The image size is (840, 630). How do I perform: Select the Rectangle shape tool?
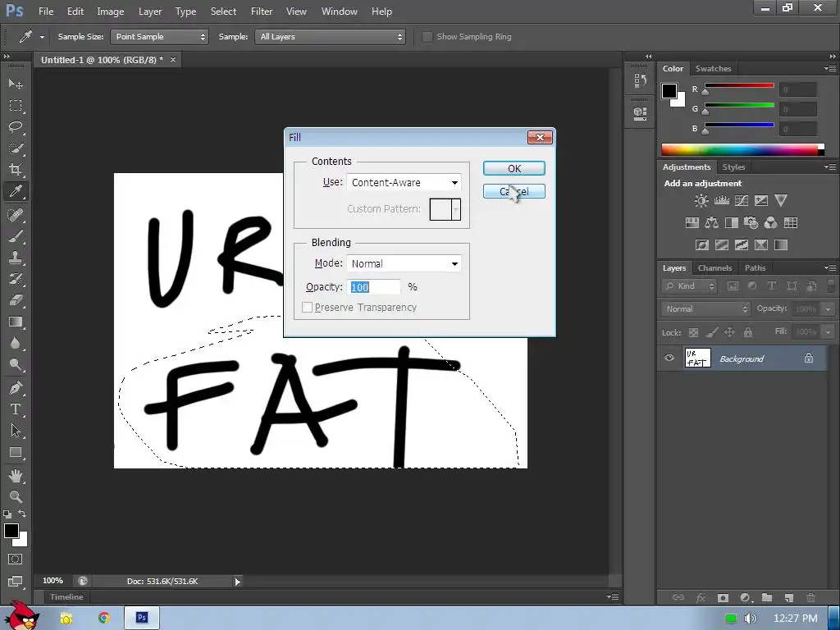(x=16, y=452)
